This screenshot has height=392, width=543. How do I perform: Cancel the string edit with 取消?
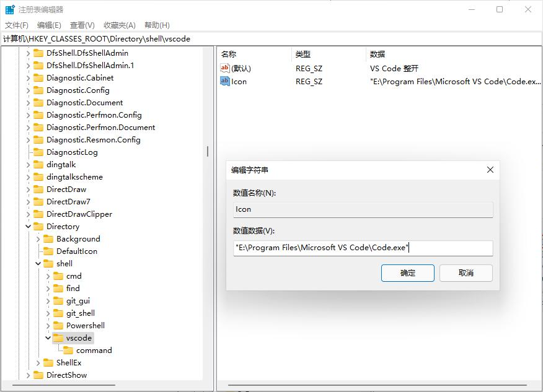(466, 273)
